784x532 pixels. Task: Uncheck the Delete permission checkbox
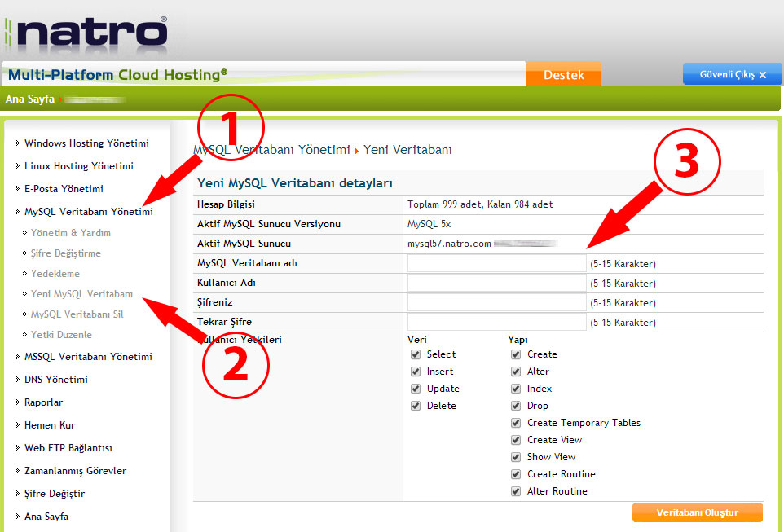(416, 406)
